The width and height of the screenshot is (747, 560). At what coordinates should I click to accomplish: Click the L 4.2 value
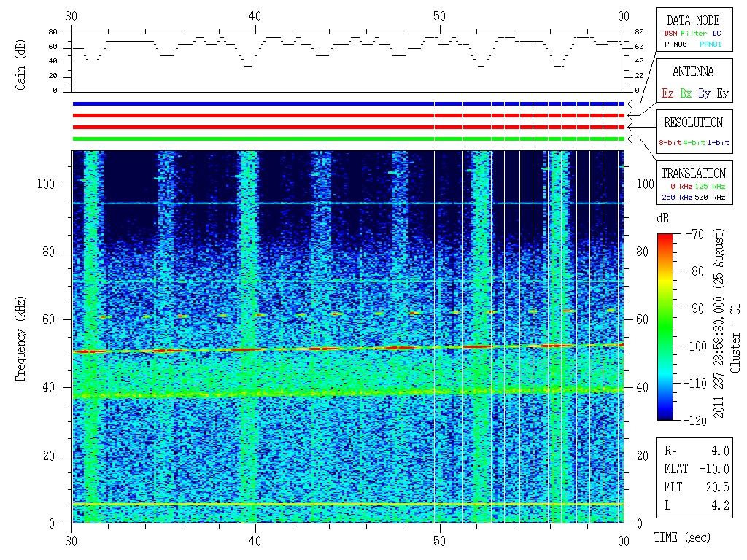point(720,505)
